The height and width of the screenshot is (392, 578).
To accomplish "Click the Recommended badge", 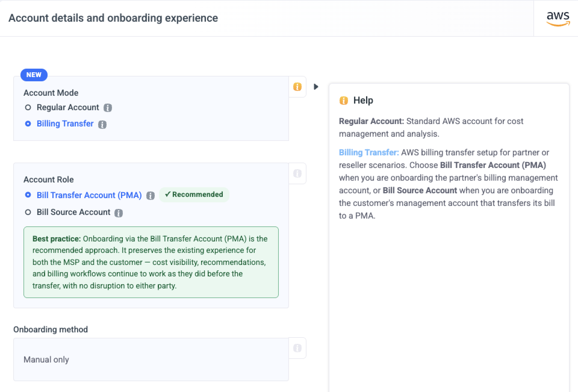I will [194, 194].
